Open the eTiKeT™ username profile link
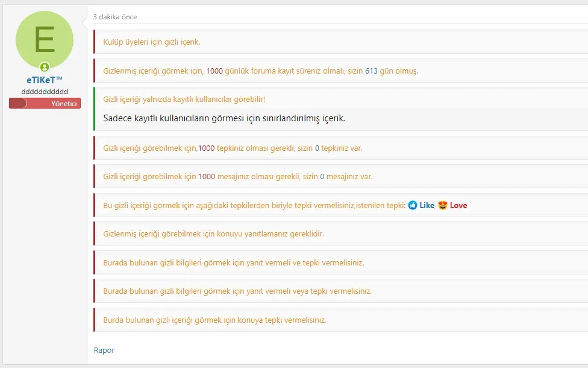The image size is (588, 368). [45, 80]
